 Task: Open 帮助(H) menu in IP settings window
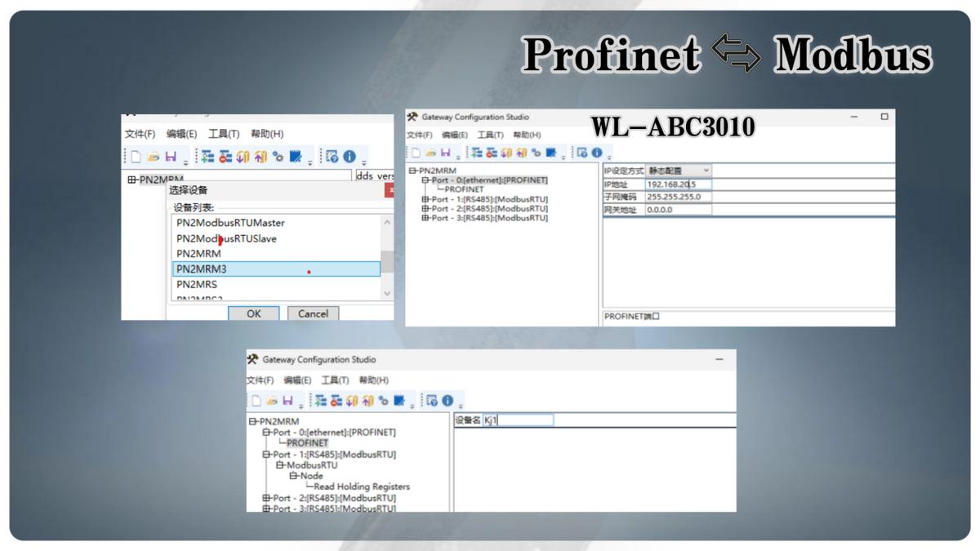[x=527, y=136]
